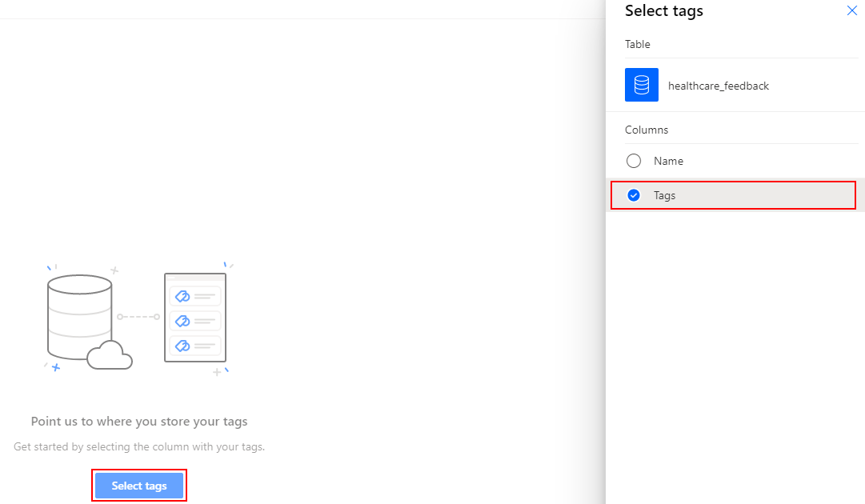Switch focus to the Select tags panel title
This screenshot has width=865, height=504.
click(664, 11)
